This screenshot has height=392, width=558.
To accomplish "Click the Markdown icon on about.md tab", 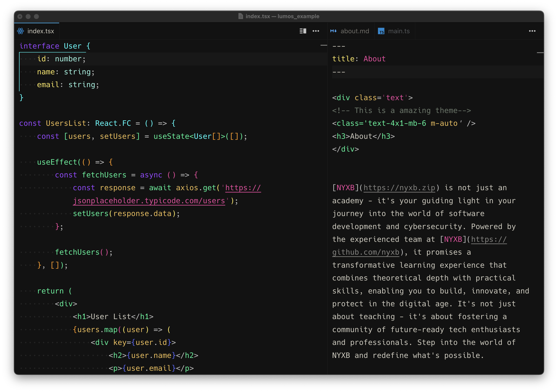I will (x=333, y=31).
